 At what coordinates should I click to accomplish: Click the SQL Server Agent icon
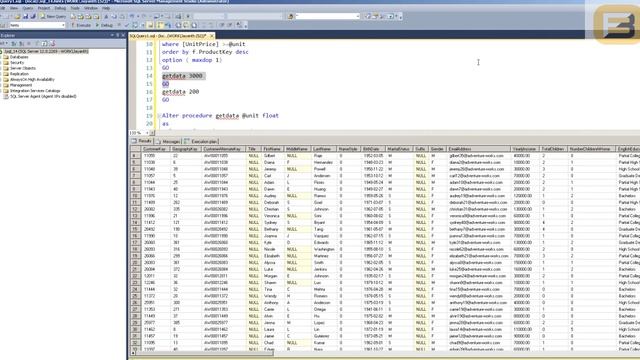[6, 96]
